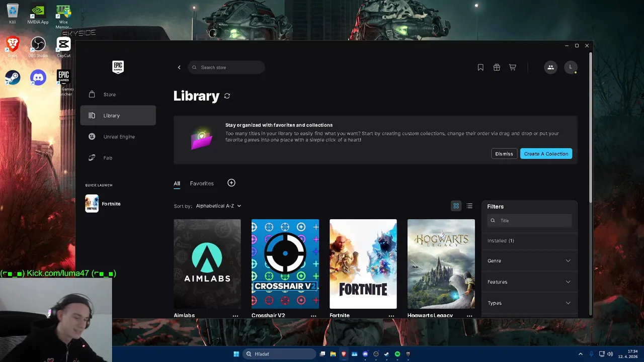Expand the Types filter
Image resolution: width=644 pixels, height=362 pixels.
[529, 303]
